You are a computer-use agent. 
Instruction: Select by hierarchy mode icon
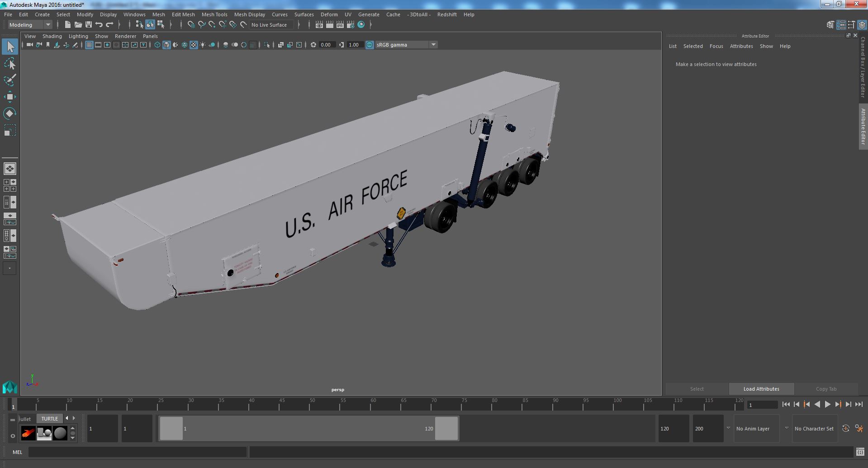[139, 25]
